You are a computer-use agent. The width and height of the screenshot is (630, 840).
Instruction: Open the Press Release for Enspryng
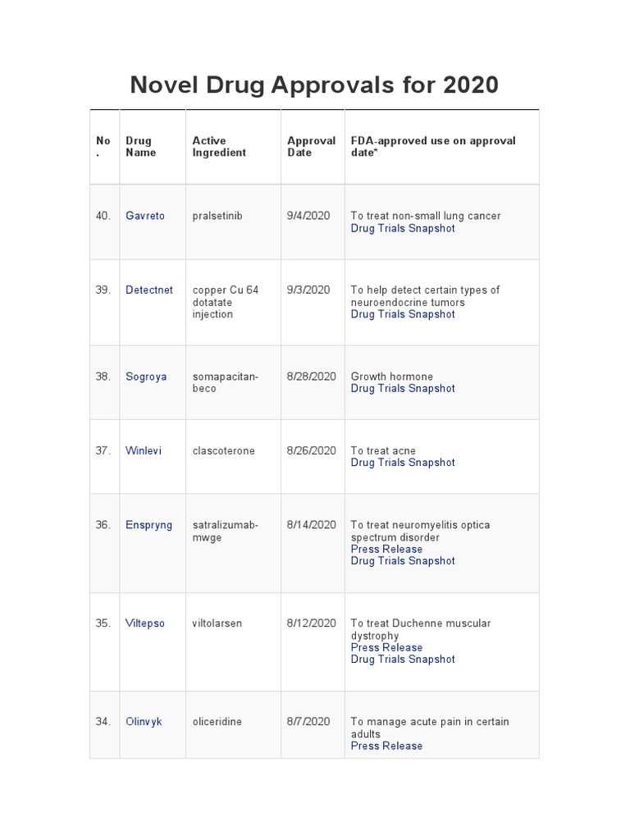(386, 549)
